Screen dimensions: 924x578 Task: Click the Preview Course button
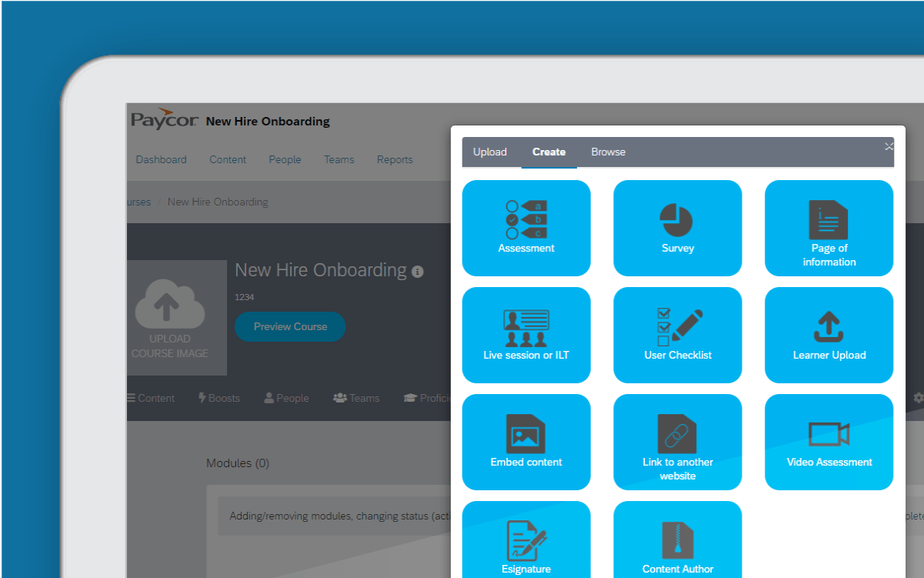pyautogui.click(x=290, y=326)
